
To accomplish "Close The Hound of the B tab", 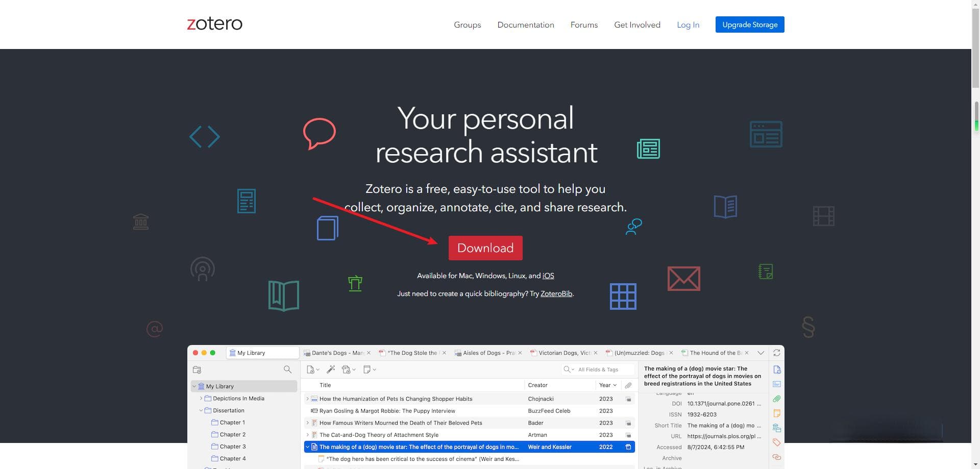I will pyautogui.click(x=747, y=353).
